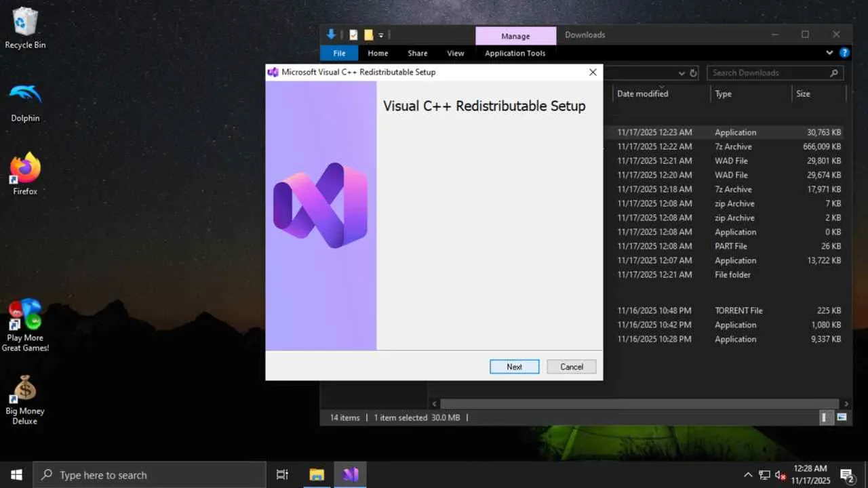Select the 'File folder' type cell

(733, 274)
